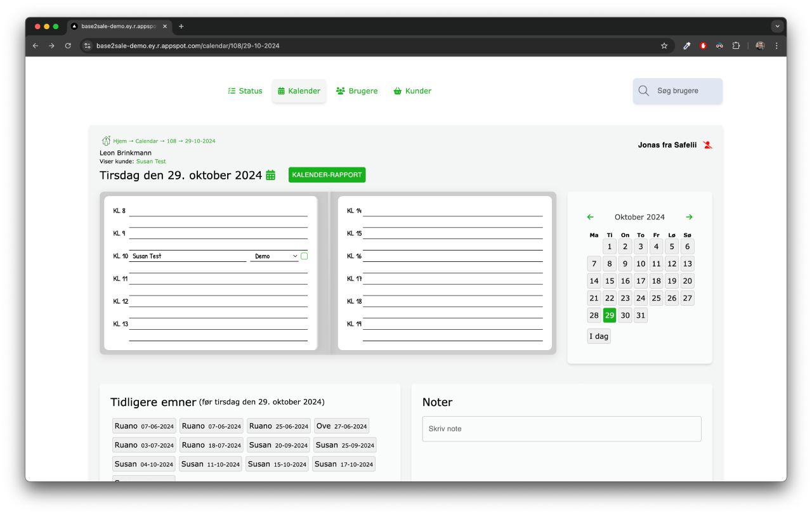Screen dimensions: 812x515
Task: Go to next month with right arrow
Action: pyautogui.click(x=689, y=217)
